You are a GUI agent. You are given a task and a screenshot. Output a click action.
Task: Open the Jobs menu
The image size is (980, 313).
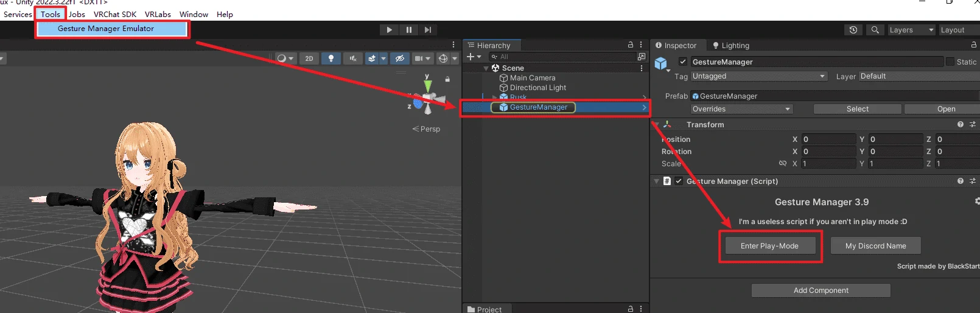(x=77, y=14)
